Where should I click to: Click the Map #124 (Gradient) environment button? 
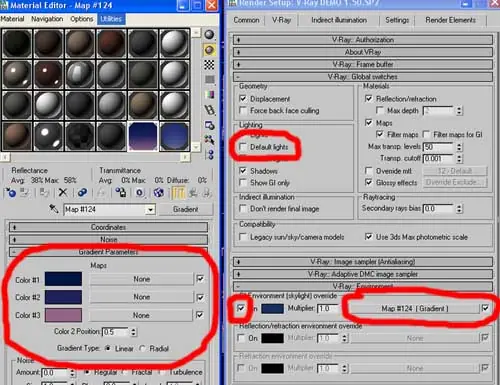coord(414,308)
